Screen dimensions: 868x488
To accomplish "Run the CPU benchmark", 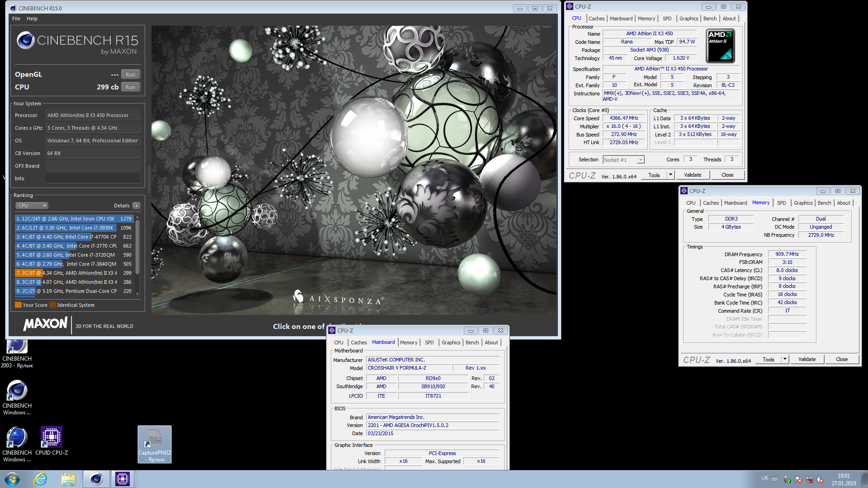I will click(130, 87).
